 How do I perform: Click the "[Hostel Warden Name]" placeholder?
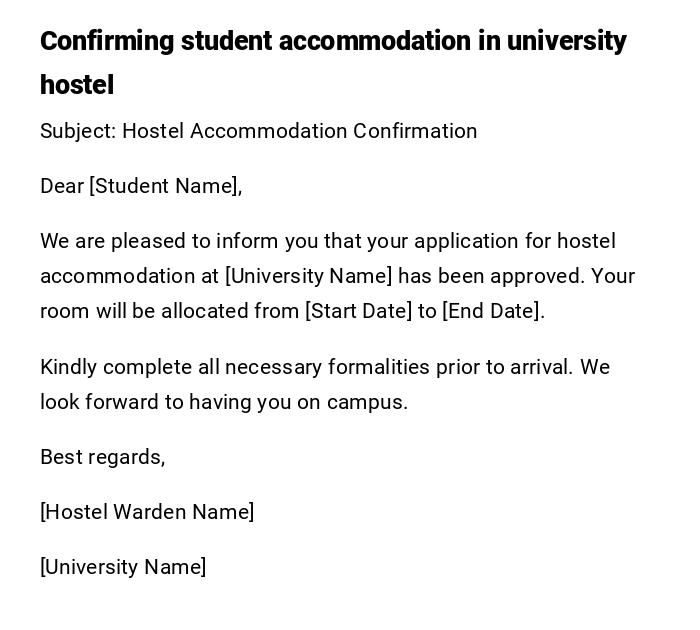tap(147, 512)
